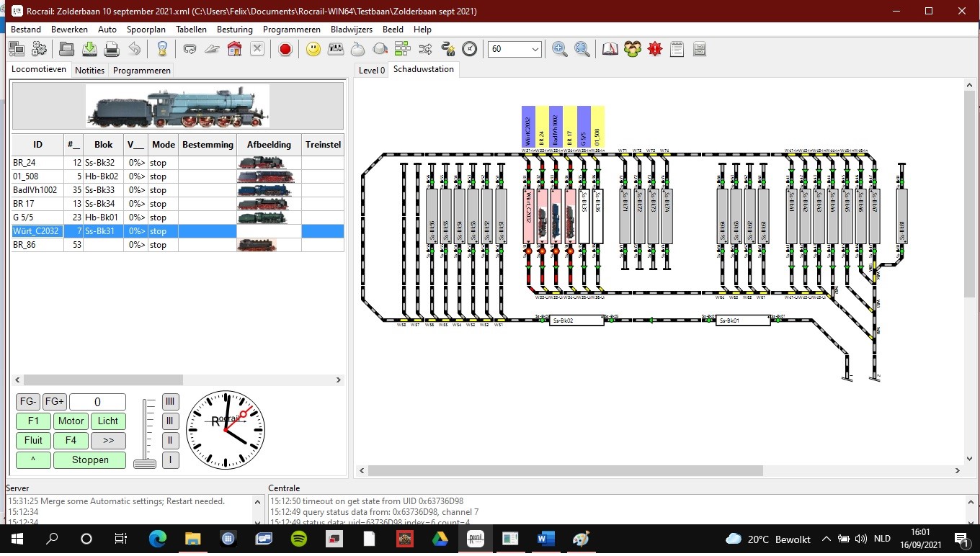Select speed step I button
The image size is (980, 556).
coord(171,460)
